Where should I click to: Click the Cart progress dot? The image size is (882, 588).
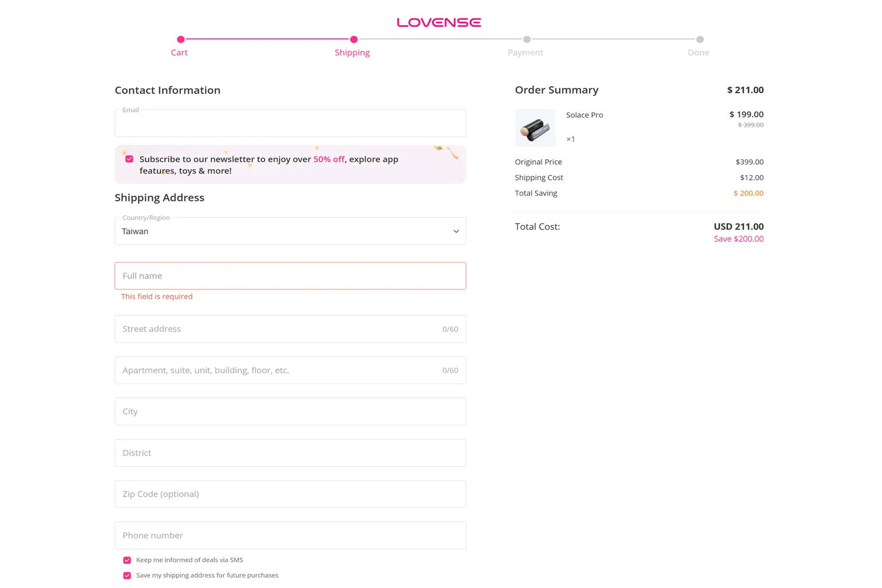pos(181,39)
